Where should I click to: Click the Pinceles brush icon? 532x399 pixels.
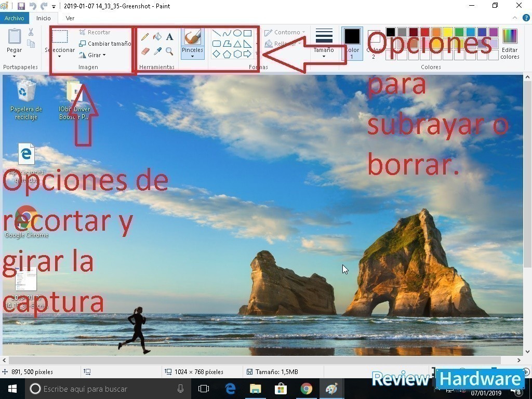coord(192,36)
